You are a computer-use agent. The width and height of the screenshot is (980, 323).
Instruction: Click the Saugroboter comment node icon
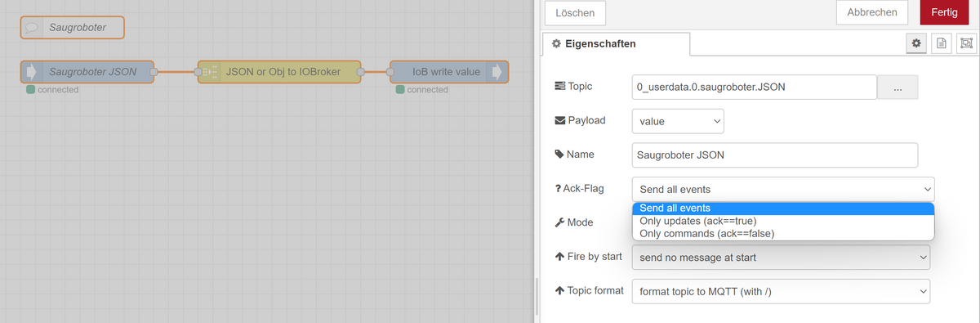33,28
